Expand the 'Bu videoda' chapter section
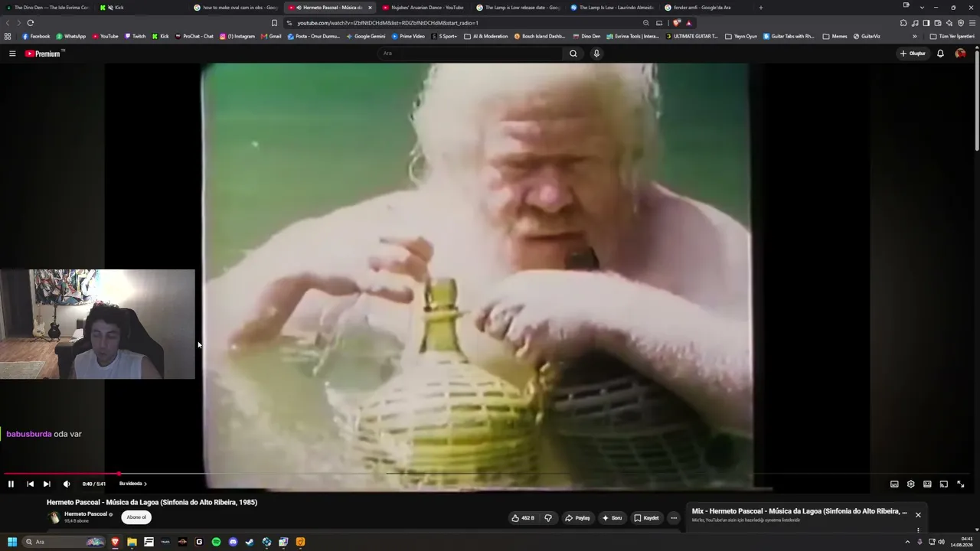This screenshot has height=551, width=980. tap(132, 484)
